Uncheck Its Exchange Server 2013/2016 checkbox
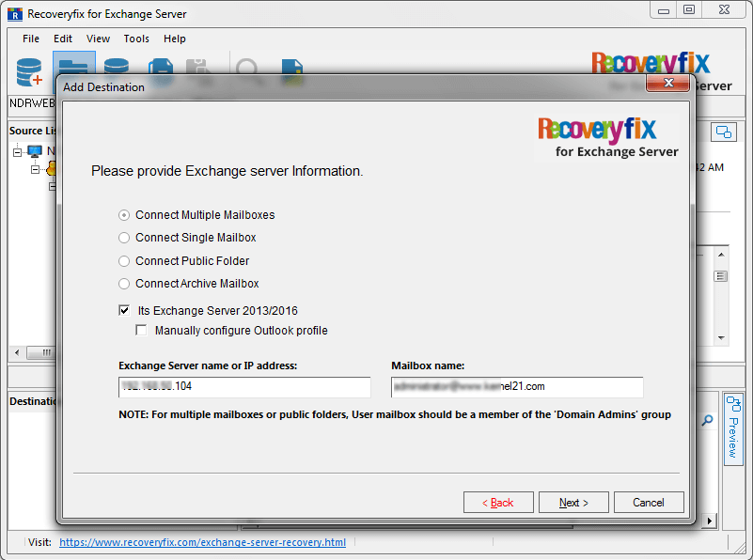The width and height of the screenshot is (753, 560). 124,310
